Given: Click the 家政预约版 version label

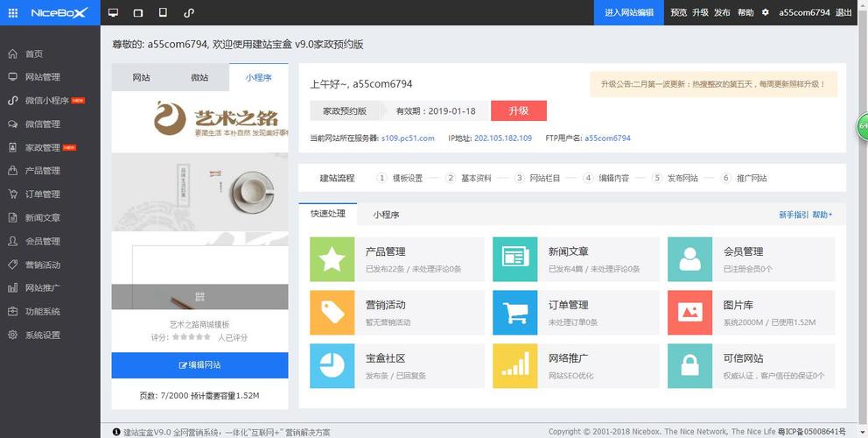Looking at the screenshot, I should tap(345, 110).
